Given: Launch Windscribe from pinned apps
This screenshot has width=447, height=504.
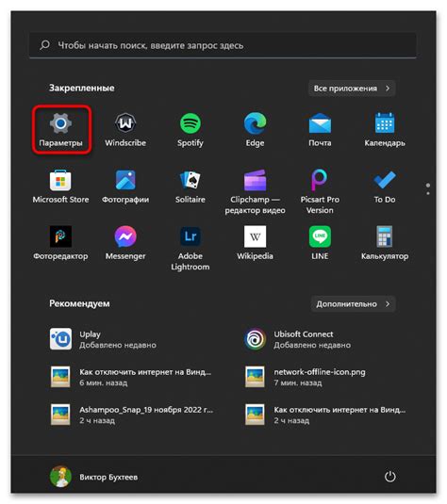Looking at the screenshot, I should pyautogui.click(x=125, y=130).
